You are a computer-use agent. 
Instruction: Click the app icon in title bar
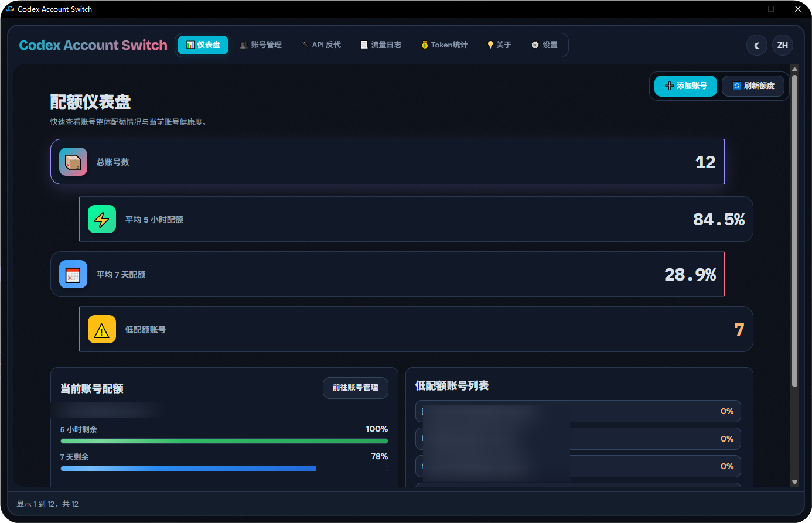9,9
